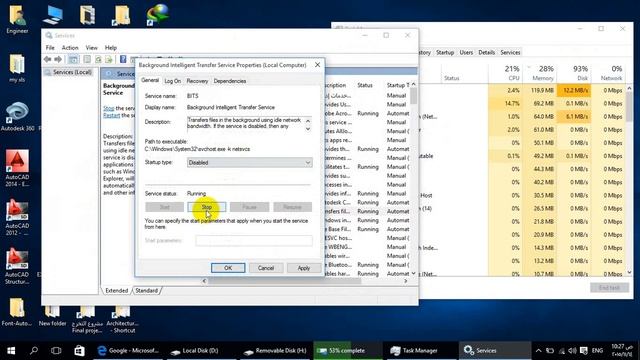Open Task Manager Startup tab
This screenshot has width=640, height=360.
coord(445,53)
